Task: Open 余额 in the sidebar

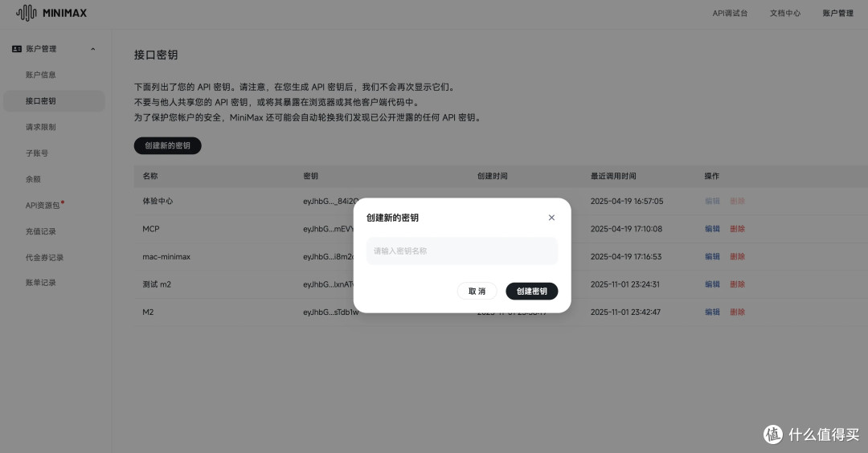Action: (33, 178)
